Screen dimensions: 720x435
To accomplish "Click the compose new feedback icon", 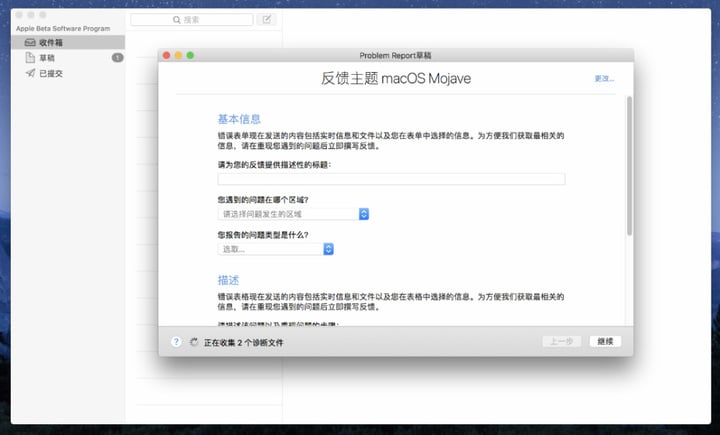I will click(x=266, y=19).
